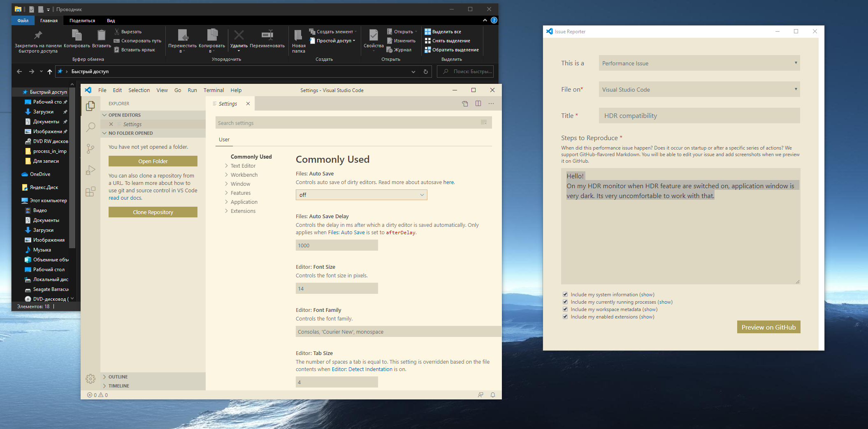Click the Manage gear icon in VS Code
Image resolution: width=868 pixels, height=429 pixels.
pyautogui.click(x=91, y=378)
